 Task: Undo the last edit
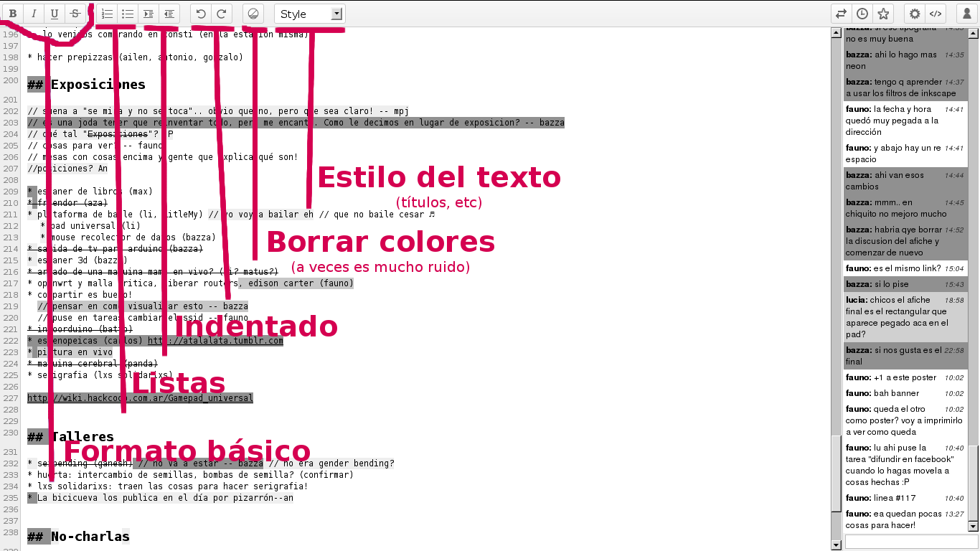[201, 14]
